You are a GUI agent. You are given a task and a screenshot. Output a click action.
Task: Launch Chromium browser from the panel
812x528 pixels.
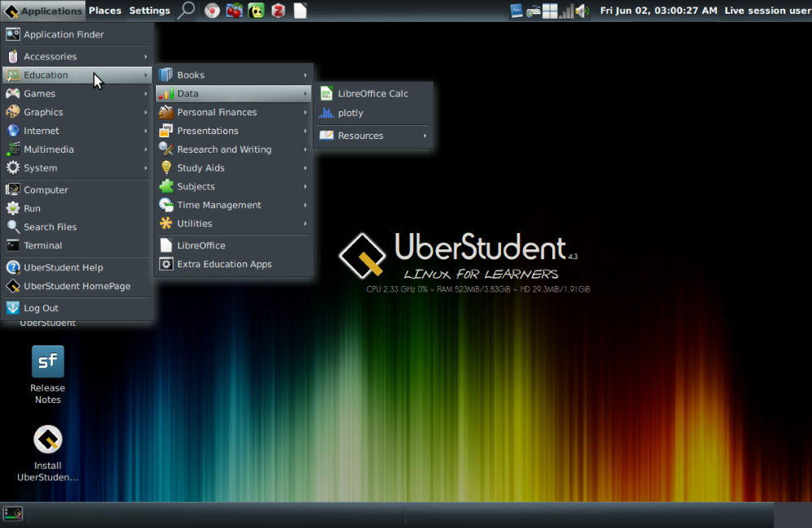(212, 11)
